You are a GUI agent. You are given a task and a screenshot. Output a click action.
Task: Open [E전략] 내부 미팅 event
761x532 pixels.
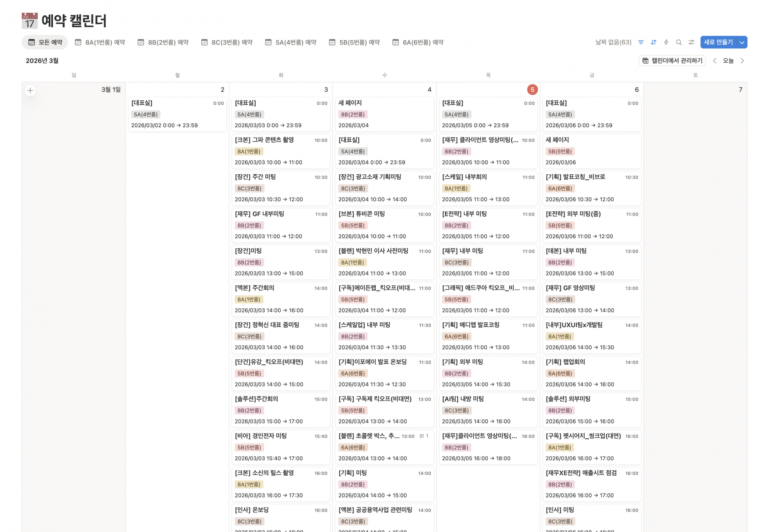tap(488, 225)
